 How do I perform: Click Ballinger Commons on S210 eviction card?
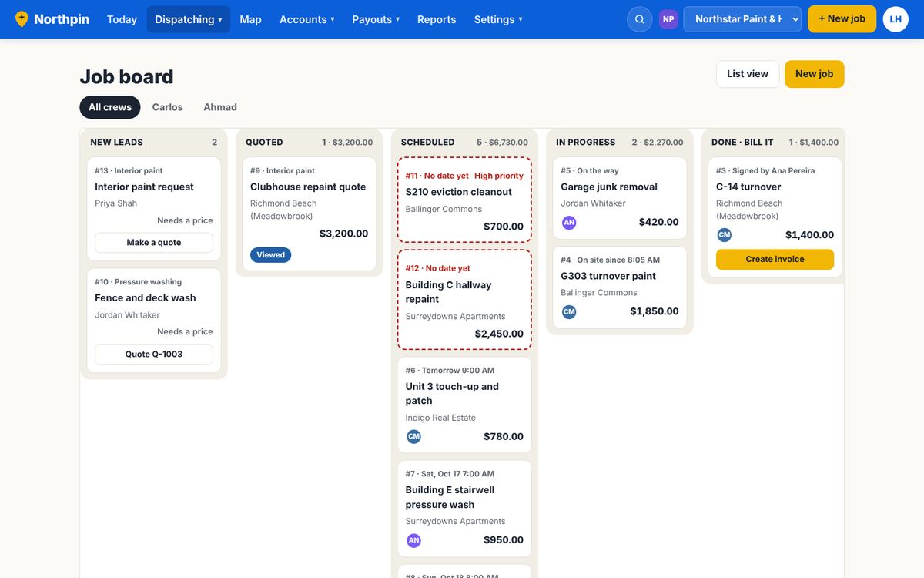click(x=444, y=209)
